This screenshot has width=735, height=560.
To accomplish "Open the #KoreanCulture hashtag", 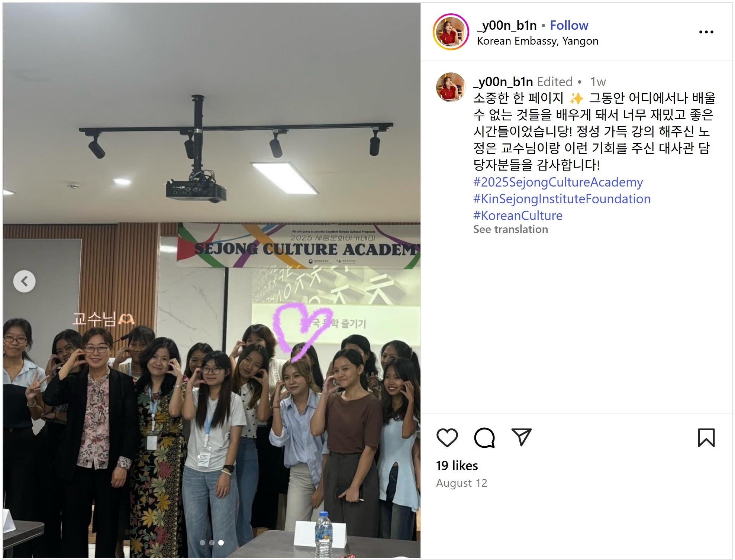I will [518, 216].
